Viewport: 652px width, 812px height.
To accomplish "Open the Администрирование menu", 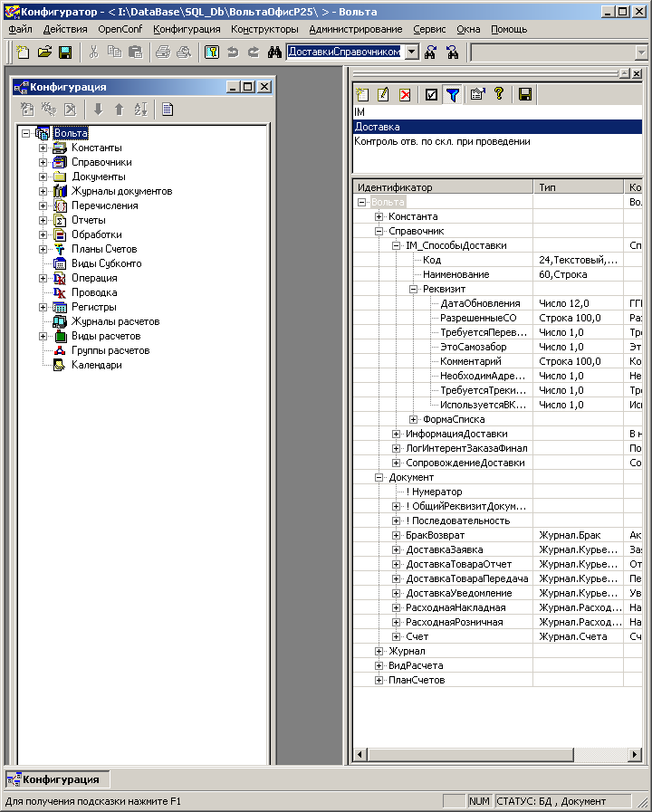I will [x=355, y=29].
